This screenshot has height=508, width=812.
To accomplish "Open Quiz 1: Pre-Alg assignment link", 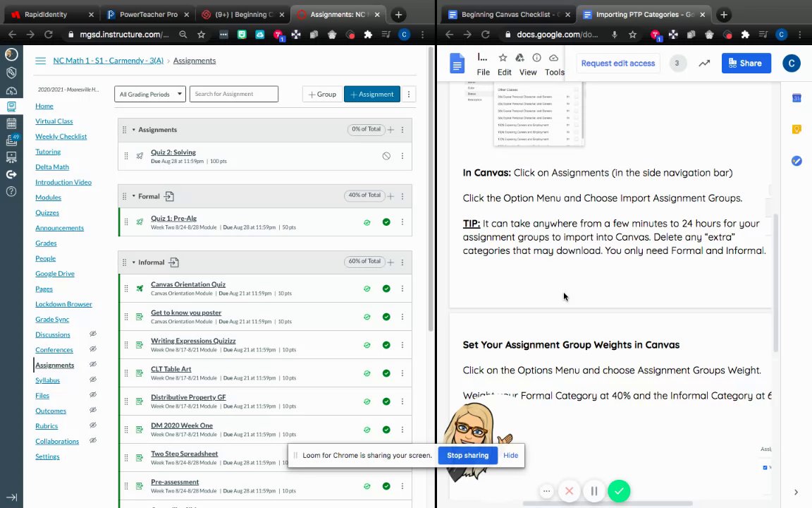I will click(173, 218).
